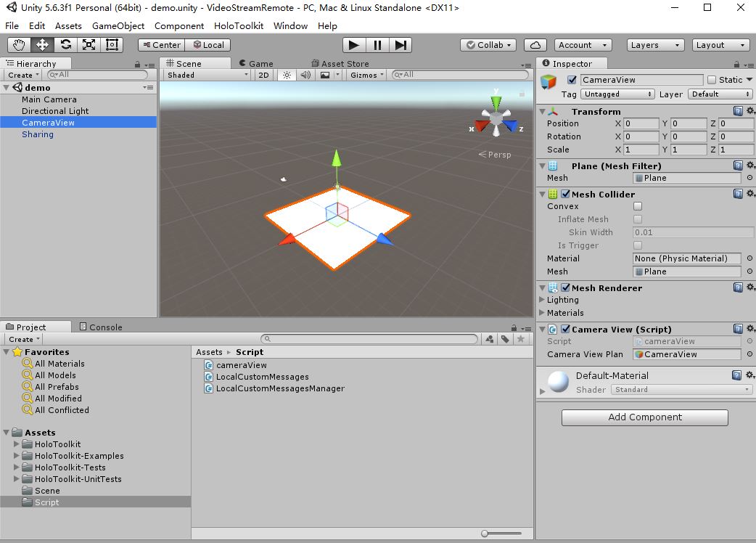
Task: Disable the Mesh Collider component checkbox
Action: pos(566,194)
